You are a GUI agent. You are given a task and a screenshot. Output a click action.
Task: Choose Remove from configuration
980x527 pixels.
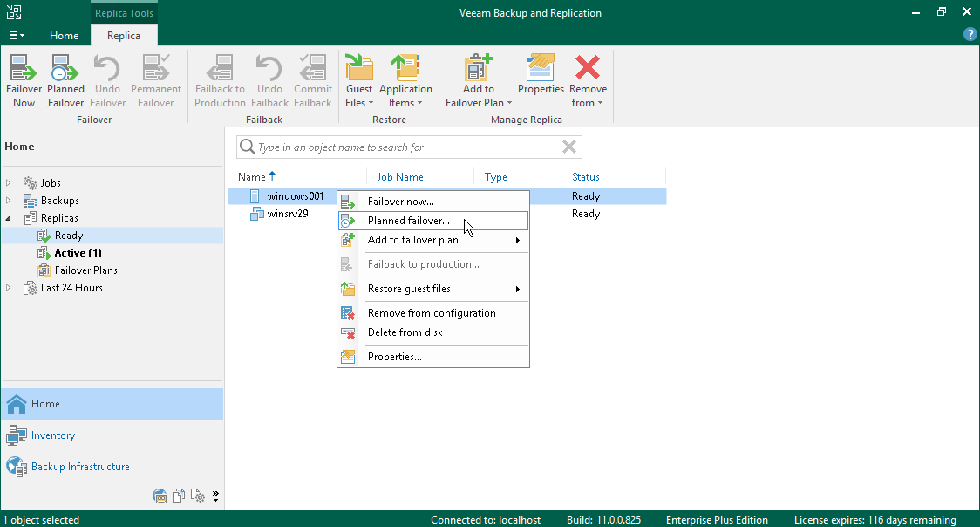[x=433, y=313]
